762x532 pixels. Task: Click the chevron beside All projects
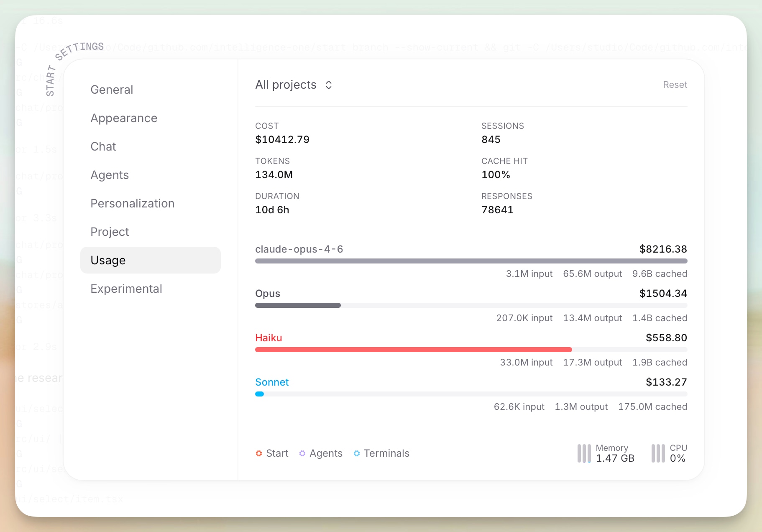coord(329,85)
